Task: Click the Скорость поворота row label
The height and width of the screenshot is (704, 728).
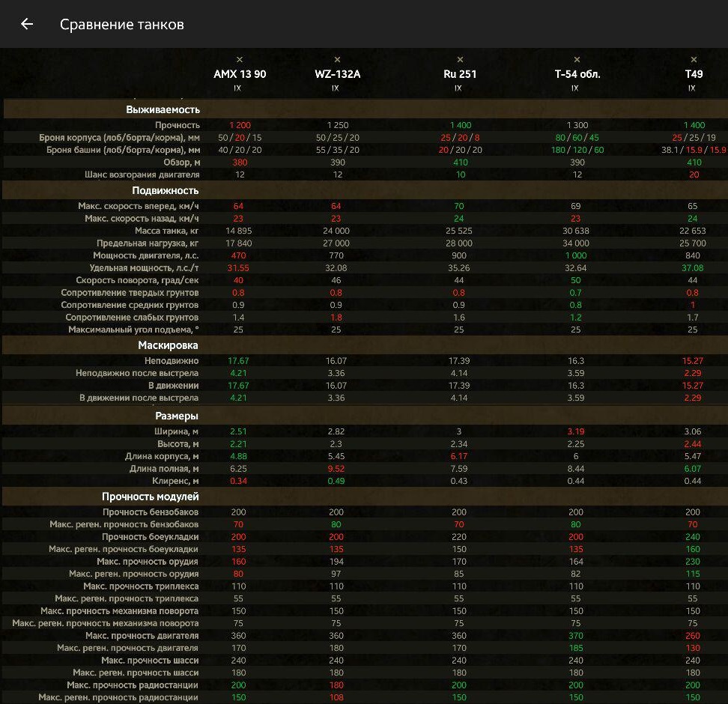Action: (x=137, y=280)
